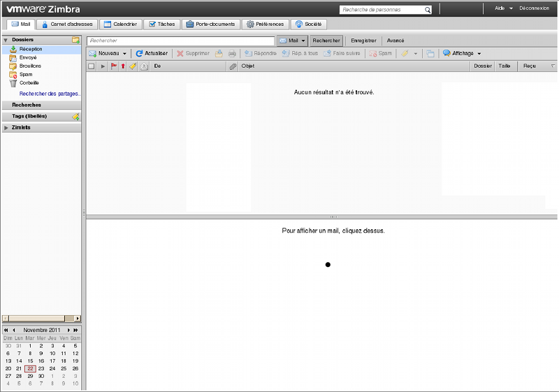Image resolution: width=559 pixels, height=392 pixels.
Task: Click the people search magnifier icon
Action: 428,10
